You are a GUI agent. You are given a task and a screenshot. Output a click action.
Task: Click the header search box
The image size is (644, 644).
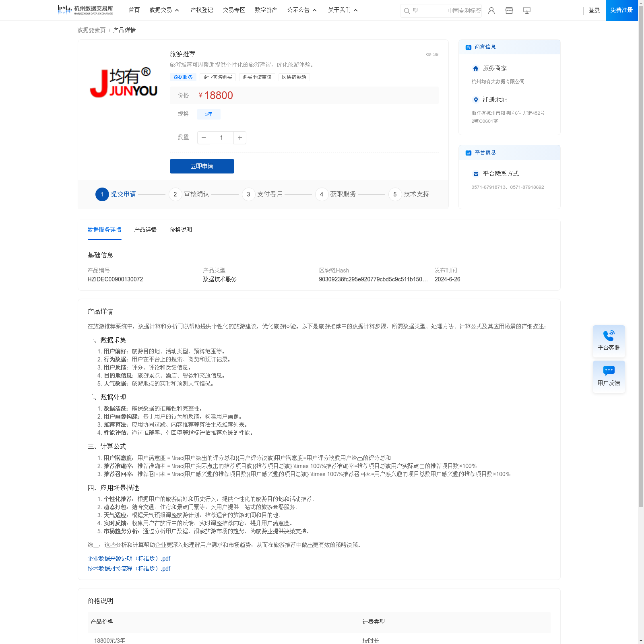click(x=441, y=11)
